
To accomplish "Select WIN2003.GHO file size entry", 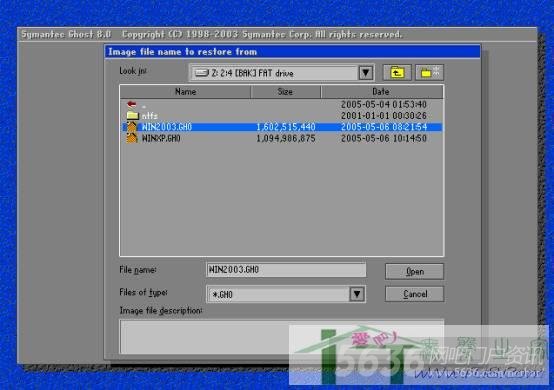I will point(286,127).
